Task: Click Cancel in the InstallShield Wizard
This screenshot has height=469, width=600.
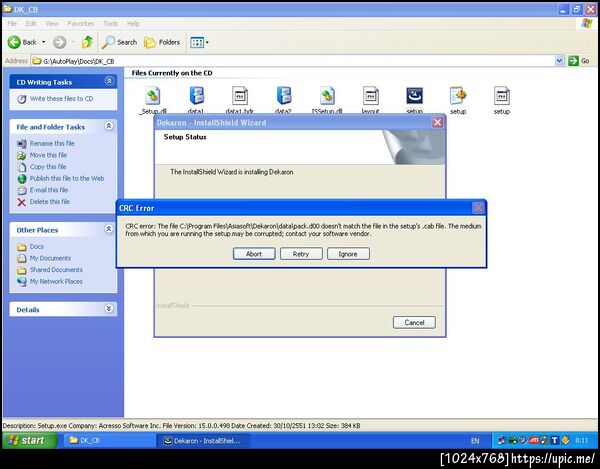Action: coord(414,322)
